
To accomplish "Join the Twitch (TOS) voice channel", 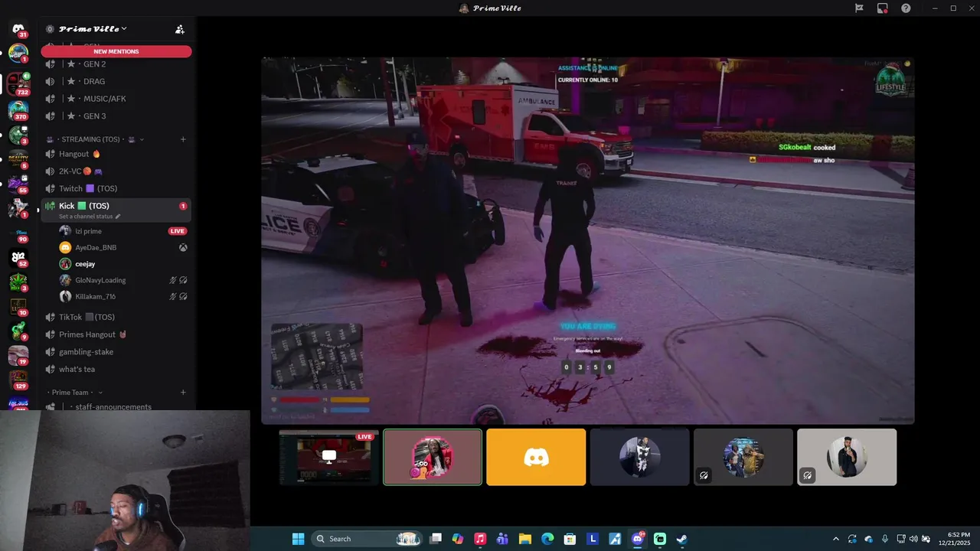I will 116,188.
